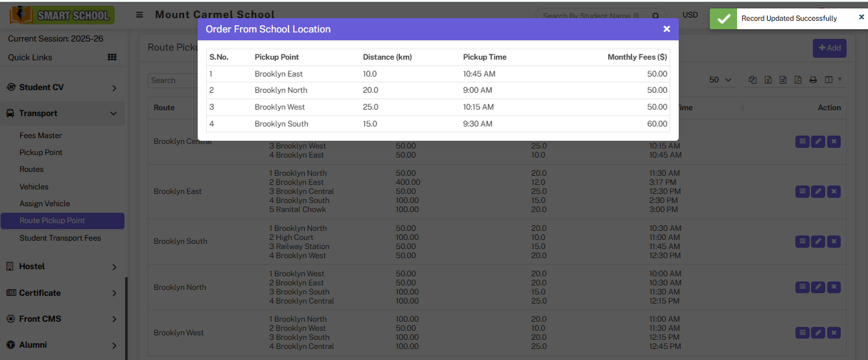This screenshot has width=868, height=360.
Task: Open the 50 rows-per-page dropdown
Action: tap(720, 80)
